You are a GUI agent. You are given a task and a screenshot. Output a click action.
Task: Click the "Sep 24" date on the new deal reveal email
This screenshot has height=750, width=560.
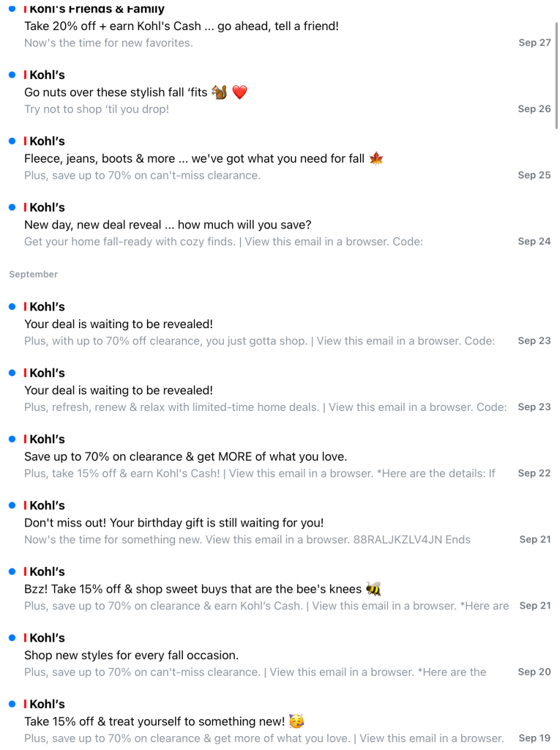[534, 242]
